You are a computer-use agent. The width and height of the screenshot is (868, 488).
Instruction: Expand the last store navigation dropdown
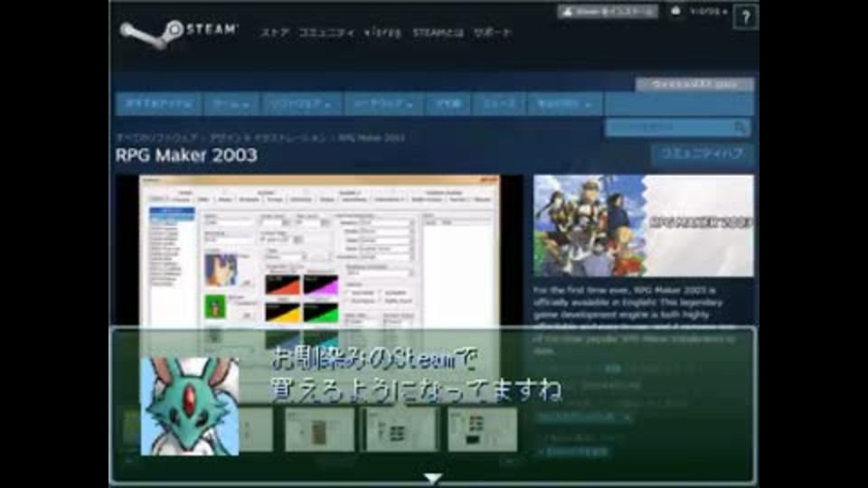(564, 104)
